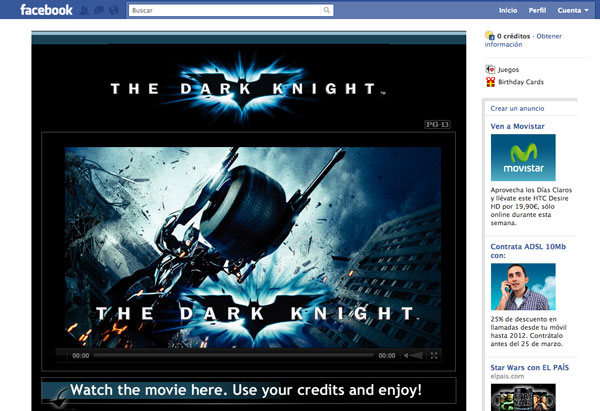Open Contrata ADSL 10Mb con ad title
The height and width of the screenshot is (411, 600).
tap(528, 251)
